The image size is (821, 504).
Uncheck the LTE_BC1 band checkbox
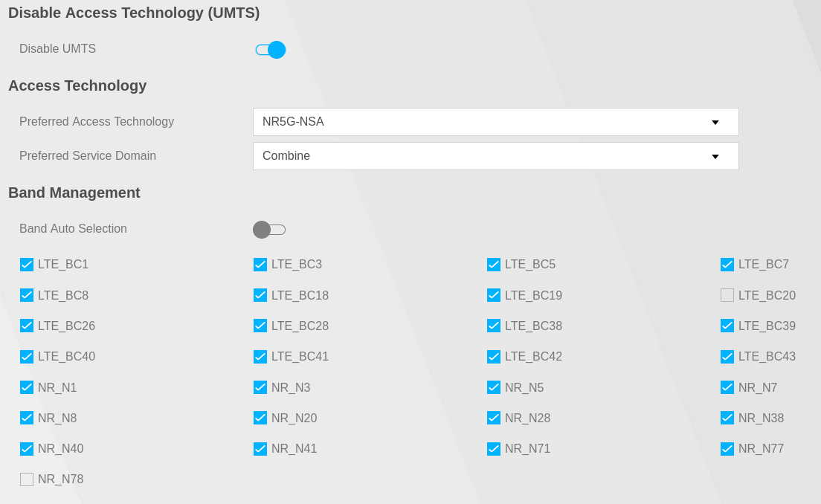click(x=27, y=265)
